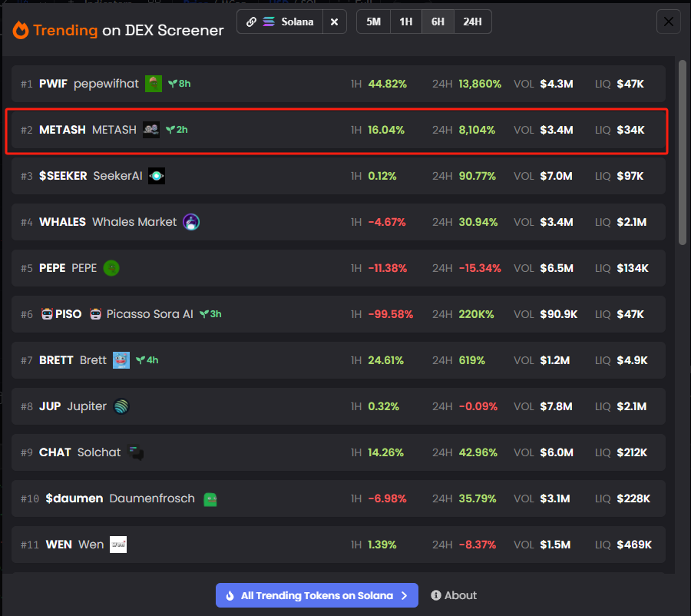
Task: Click the PISO 3h sprout age badge
Action: point(210,314)
